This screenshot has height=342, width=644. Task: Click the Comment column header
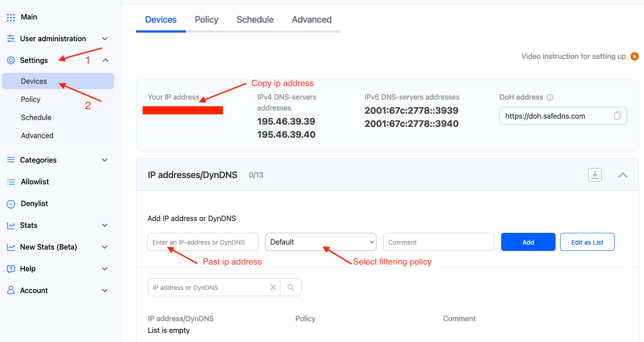(459, 318)
